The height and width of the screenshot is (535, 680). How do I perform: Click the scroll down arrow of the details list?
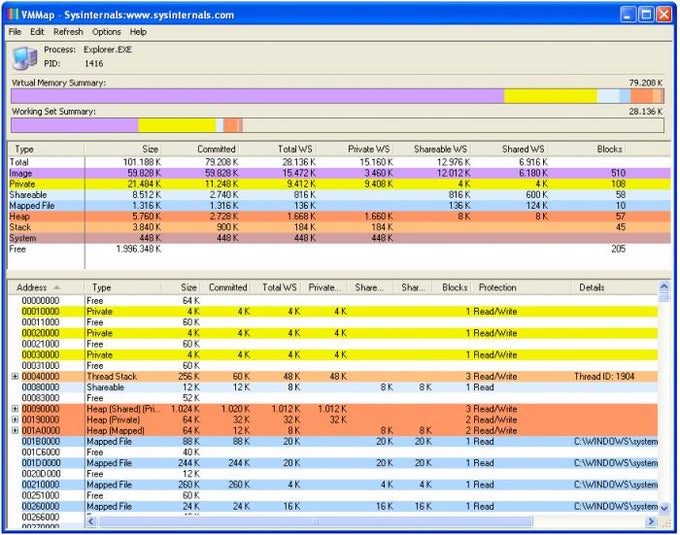(664, 508)
